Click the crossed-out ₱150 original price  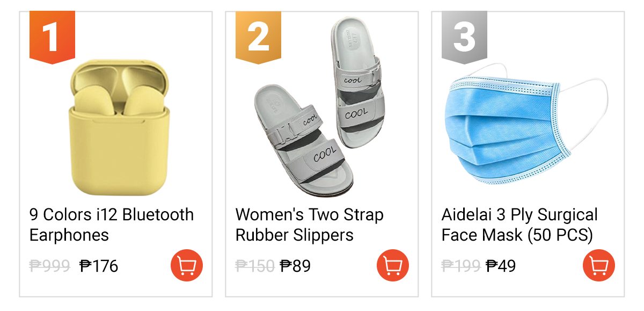[x=255, y=266]
